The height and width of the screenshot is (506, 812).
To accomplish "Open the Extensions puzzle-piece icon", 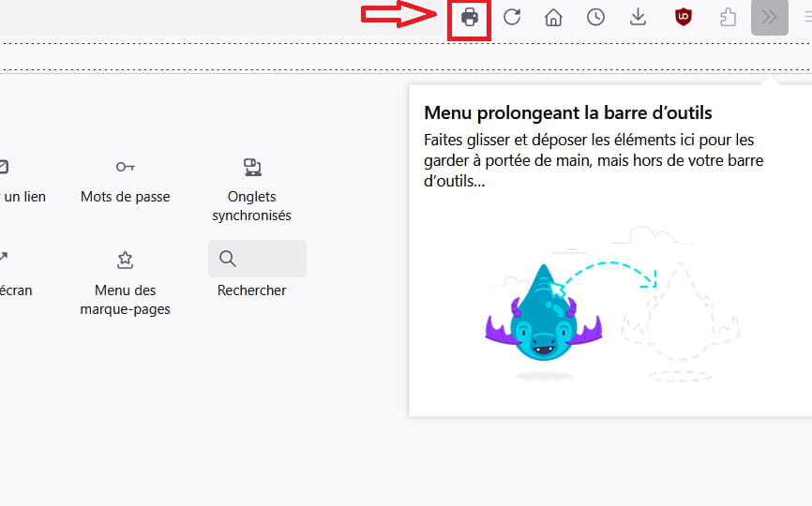I will coord(728,18).
